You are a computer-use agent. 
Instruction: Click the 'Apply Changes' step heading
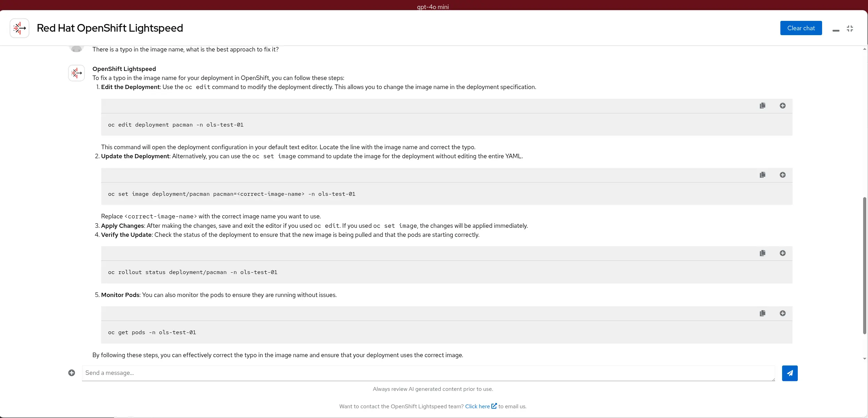pyautogui.click(x=122, y=226)
